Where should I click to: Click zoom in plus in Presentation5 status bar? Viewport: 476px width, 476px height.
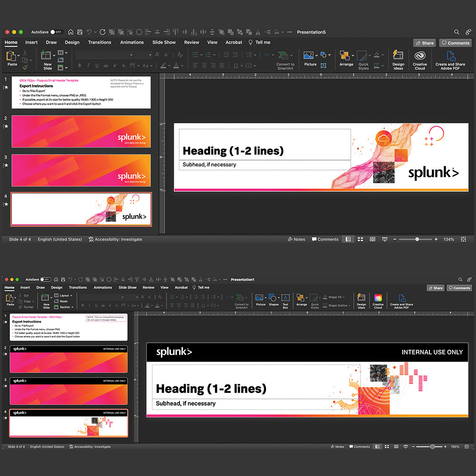click(x=436, y=239)
